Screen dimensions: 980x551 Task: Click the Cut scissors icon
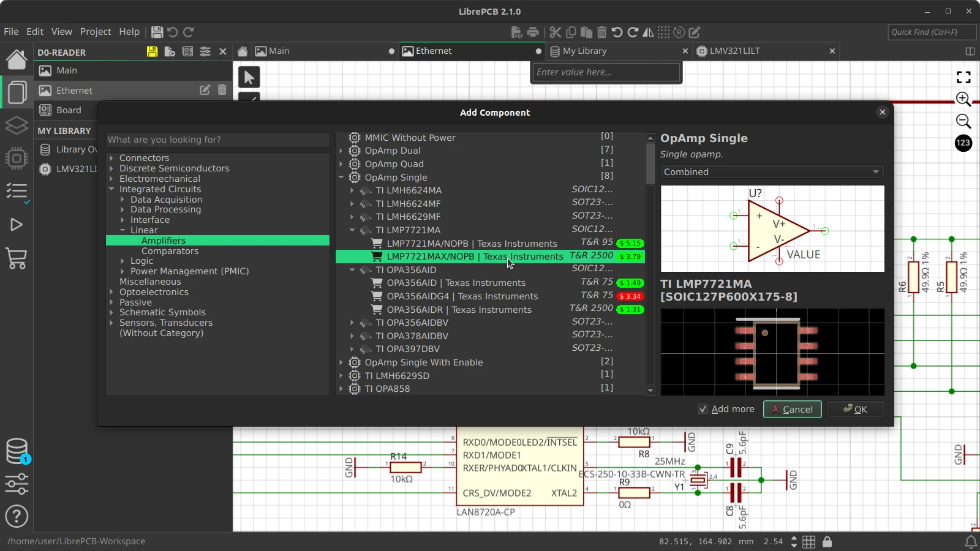point(556,32)
